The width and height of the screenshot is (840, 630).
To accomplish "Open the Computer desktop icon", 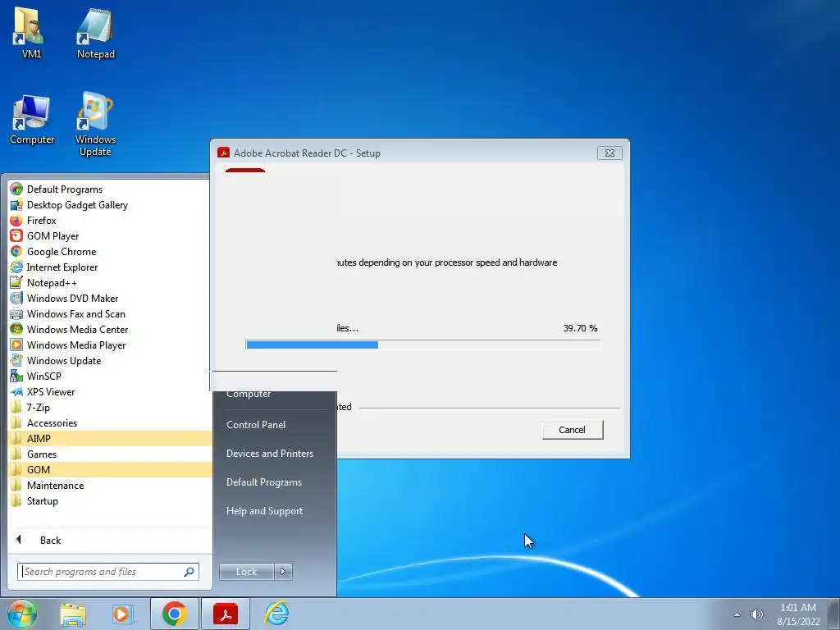I will click(x=32, y=120).
